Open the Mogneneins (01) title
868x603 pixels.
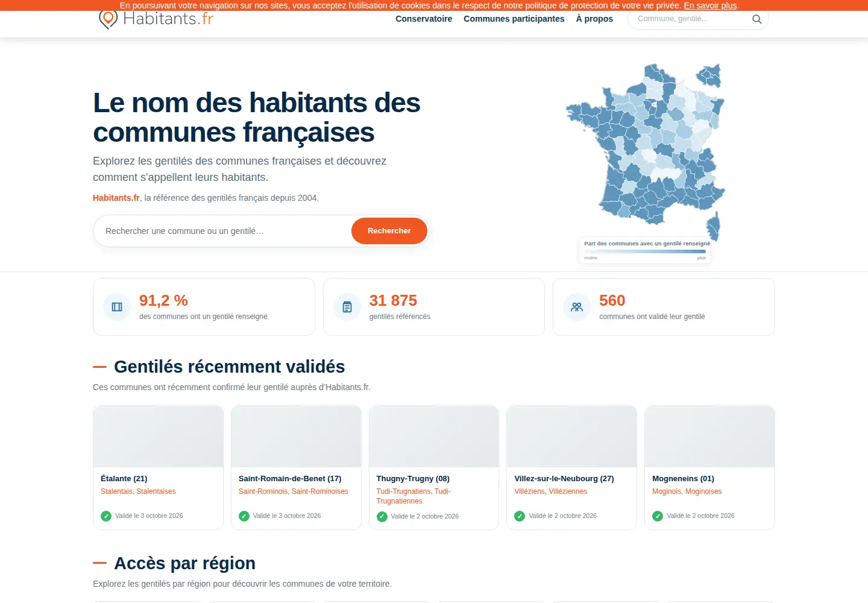pyautogui.click(x=683, y=479)
